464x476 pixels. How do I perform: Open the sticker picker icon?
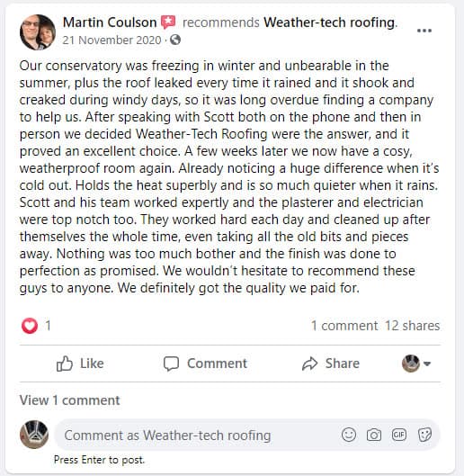point(424,435)
